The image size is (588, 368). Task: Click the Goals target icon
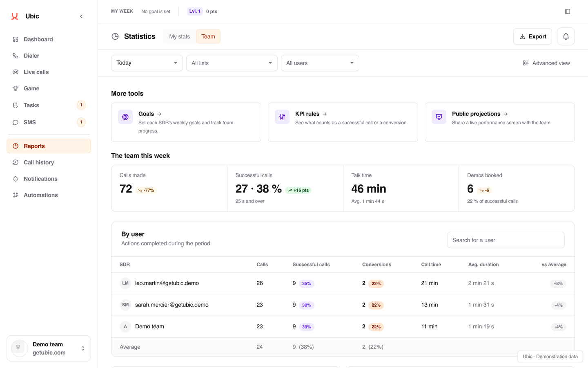pos(125,117)
